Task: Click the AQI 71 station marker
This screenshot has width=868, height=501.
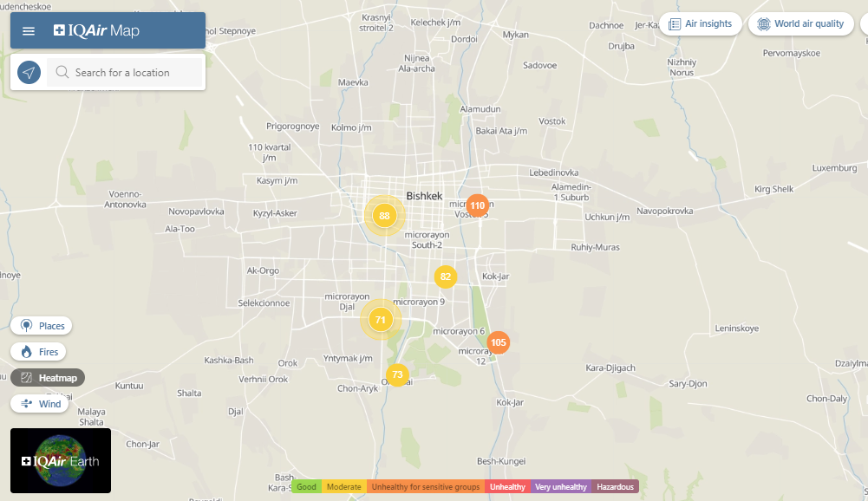Action: point(381,320)
